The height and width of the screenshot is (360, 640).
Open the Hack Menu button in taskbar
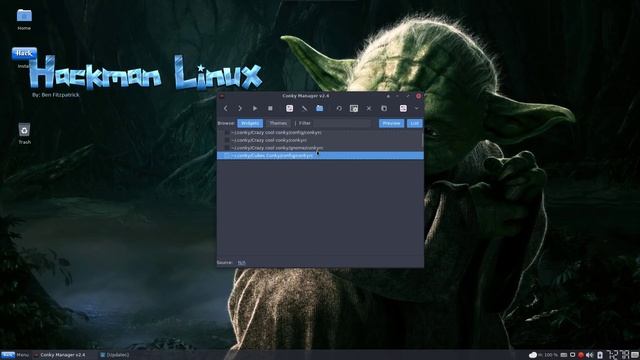(15, 355)
